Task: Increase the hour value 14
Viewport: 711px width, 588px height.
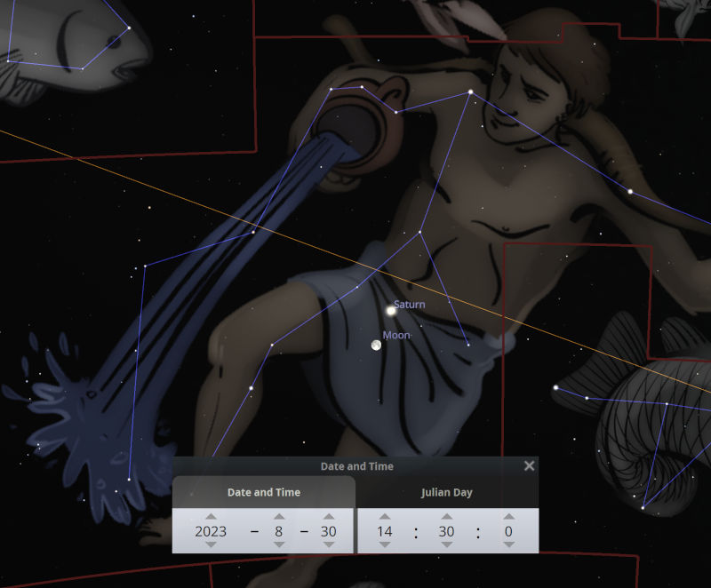Action: click(x=385, y=516)
